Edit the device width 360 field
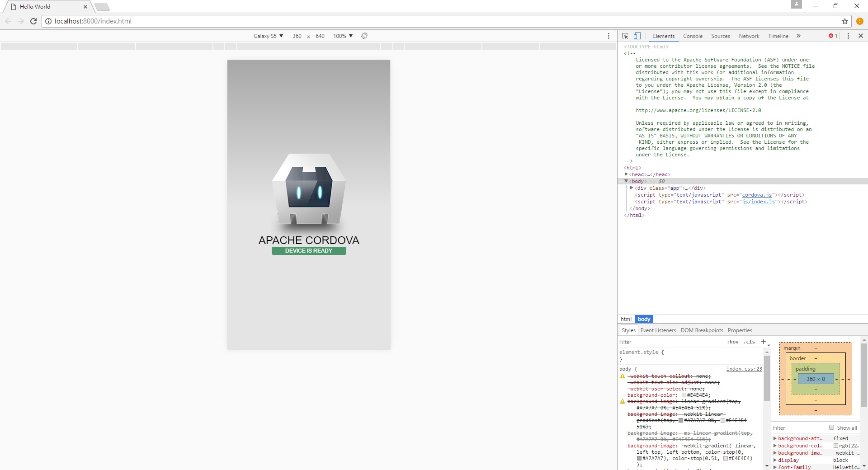This screenshot has width=868, height=470. (x=297, y=36)
